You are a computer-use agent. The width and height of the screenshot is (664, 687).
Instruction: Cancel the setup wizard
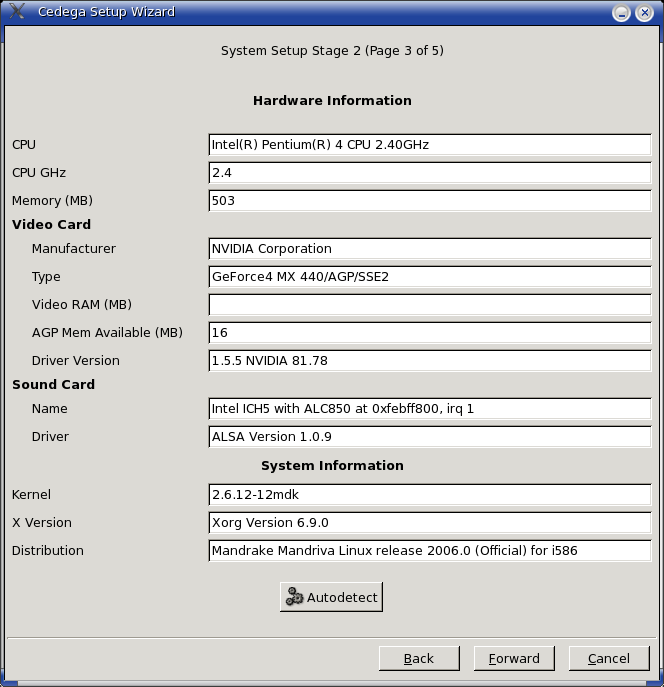(x=608, y=658)
